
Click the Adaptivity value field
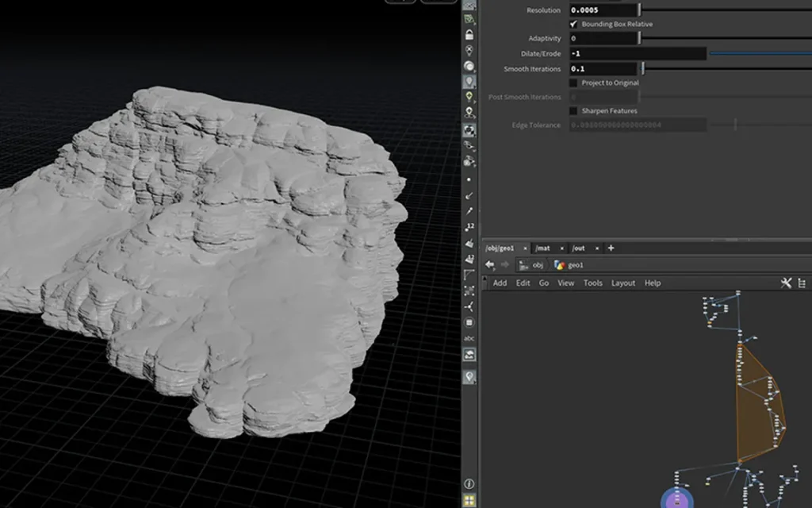(x=603, y=38)
